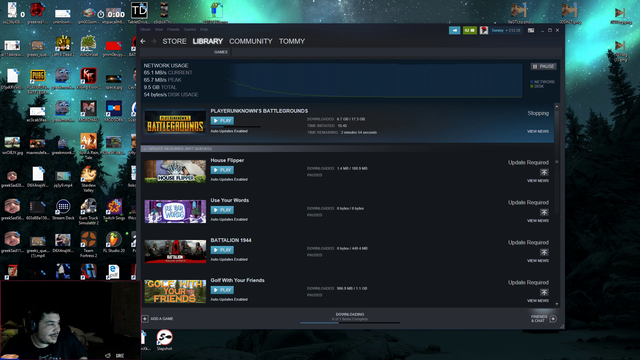Open the Tommy account dropdown
Viewport: 640px width, 360px height.
tap(506, 31)
